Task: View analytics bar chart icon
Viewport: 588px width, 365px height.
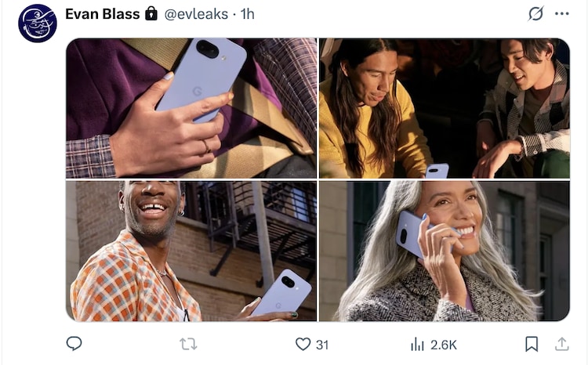Action: tap(417, 344)
